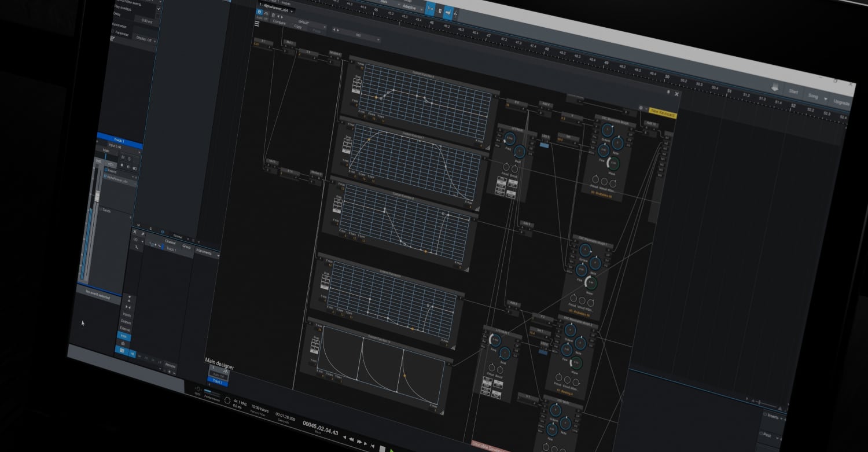This screenshot has width=868, height=452.
Task: Click the Track 1 volume fader
Action: [x=97, y=196]
